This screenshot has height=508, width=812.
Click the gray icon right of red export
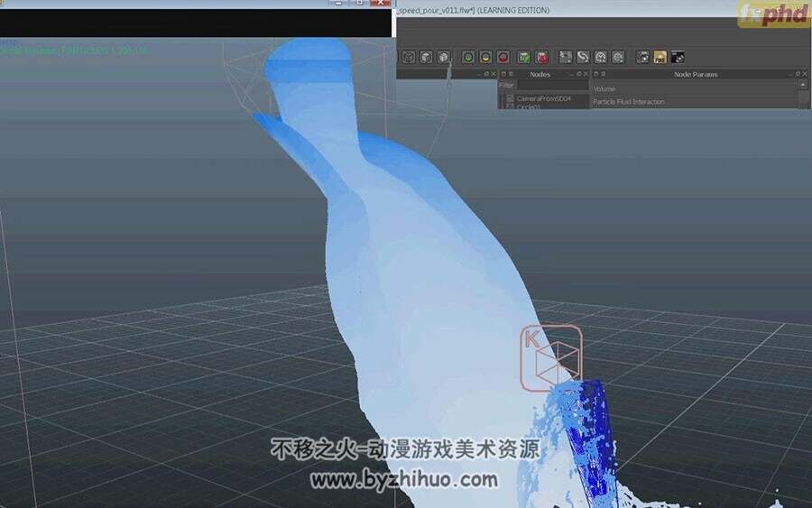(566, 57)
